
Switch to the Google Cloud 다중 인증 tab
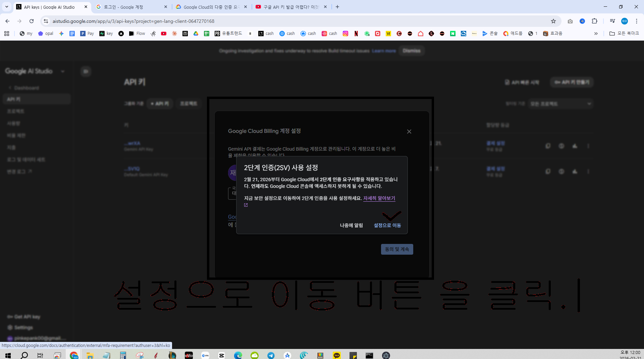click(212, 7)
